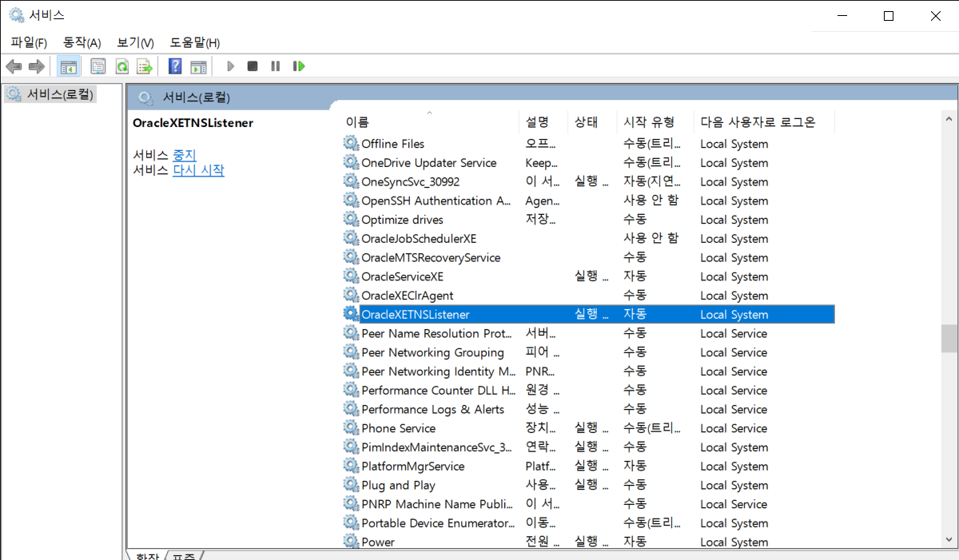This screenshot has height=560, width=959.
Task: Click the PimIndexMaintenanceSvc gear icon
Action: 351,447
